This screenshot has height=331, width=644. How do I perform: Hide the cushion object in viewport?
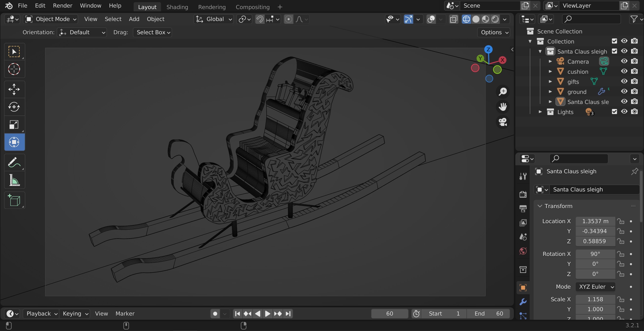[x=624, y=71]
